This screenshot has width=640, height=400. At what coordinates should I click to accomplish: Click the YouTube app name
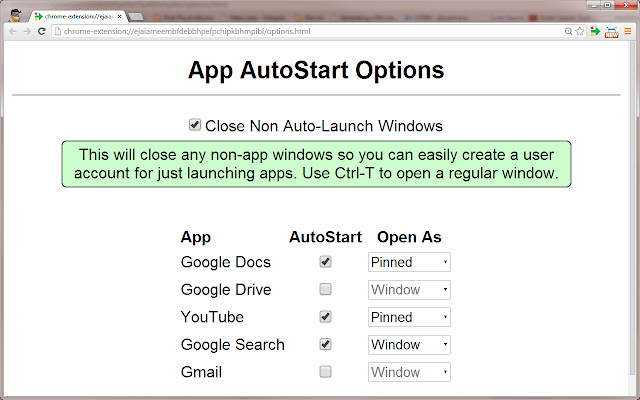212,317
